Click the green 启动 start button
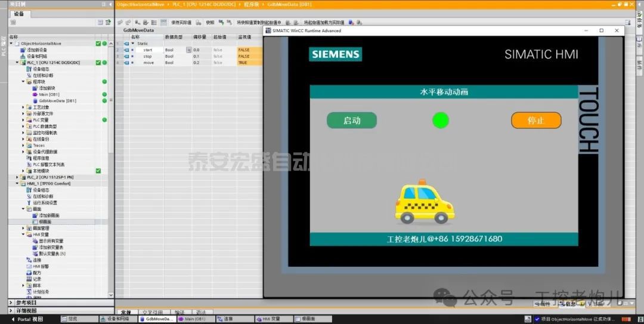This screenshot has width=644, height=324. (352, 121)
